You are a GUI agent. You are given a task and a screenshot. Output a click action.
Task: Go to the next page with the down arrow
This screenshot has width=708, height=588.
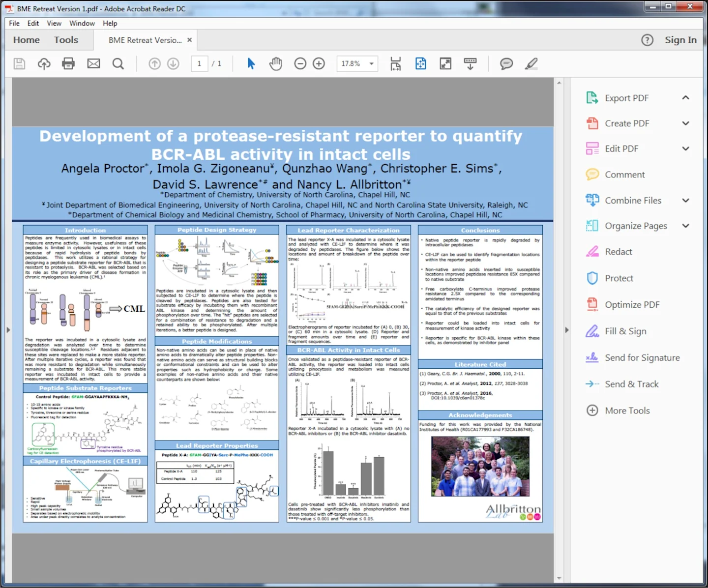tap(173, 63)
